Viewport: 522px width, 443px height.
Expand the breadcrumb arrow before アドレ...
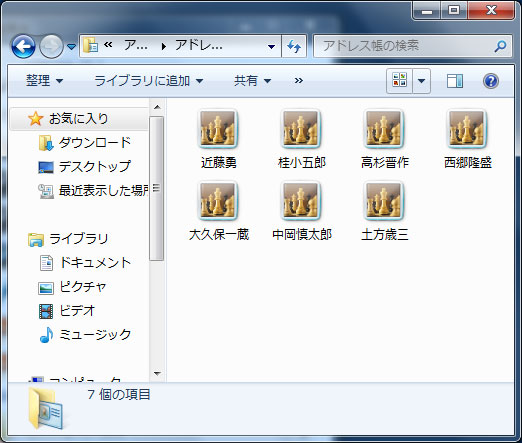point(163,46)
